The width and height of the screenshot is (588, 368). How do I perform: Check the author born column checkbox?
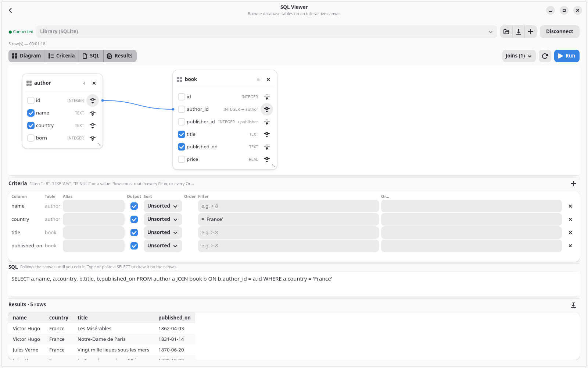tap(31, 138)
